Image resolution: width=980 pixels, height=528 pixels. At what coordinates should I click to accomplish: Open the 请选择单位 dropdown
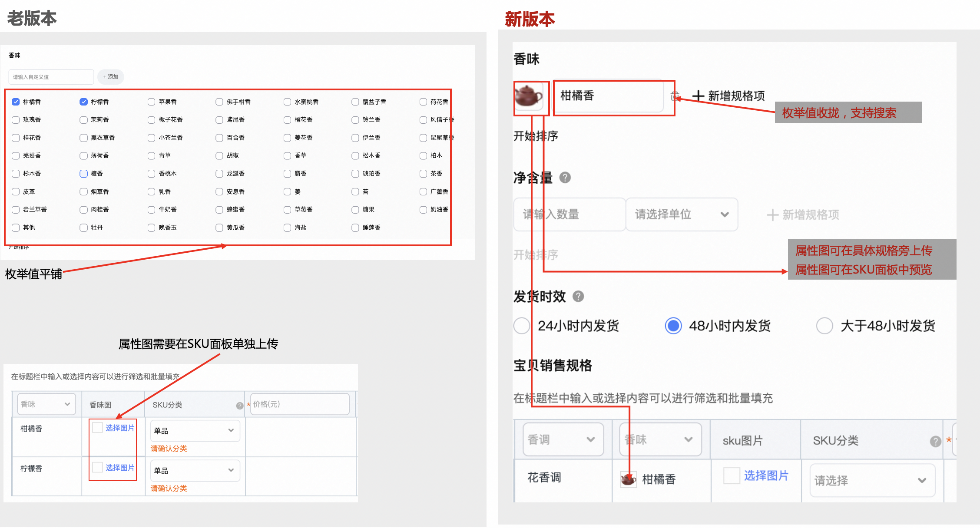(x=682, y=214)
